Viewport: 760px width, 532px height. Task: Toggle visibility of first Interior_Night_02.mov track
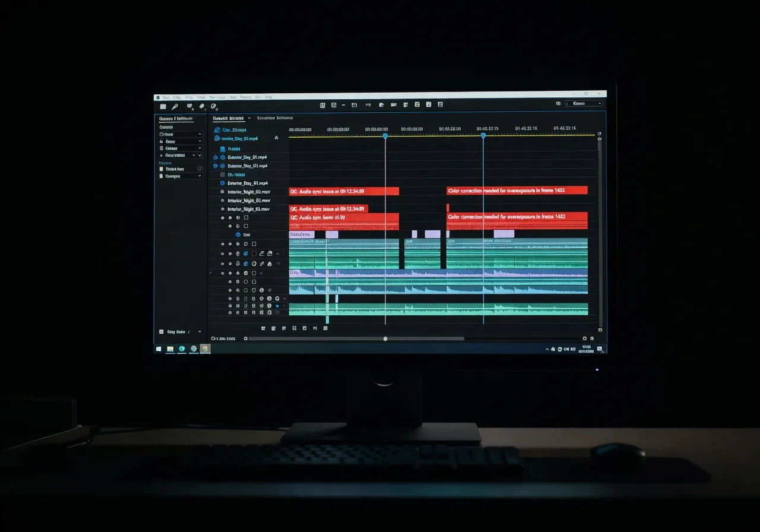223,192
